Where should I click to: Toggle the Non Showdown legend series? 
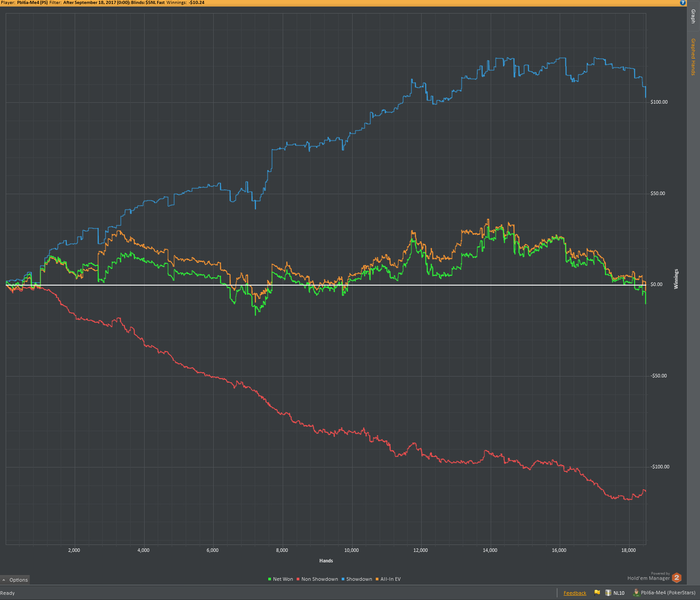(x=317, y=579)
